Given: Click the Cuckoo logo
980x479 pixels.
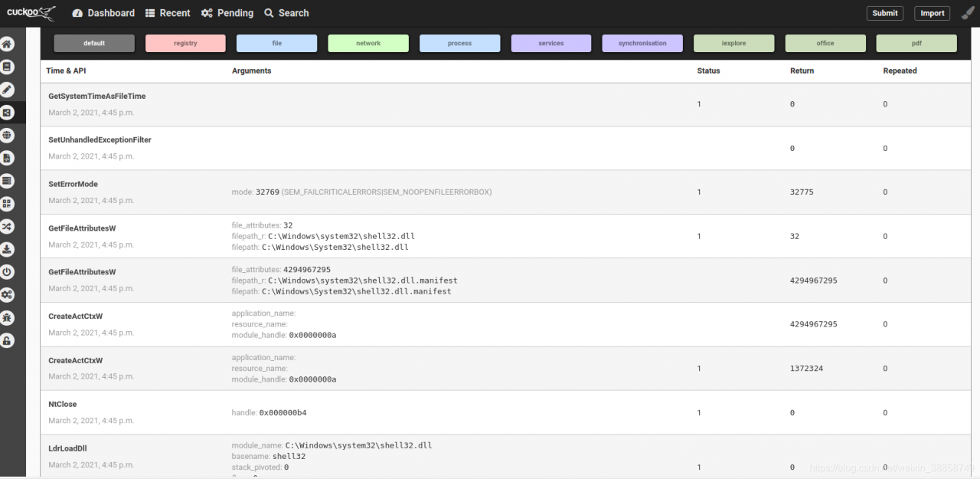Looking at the screenshot, I should (x=31, y=12).
